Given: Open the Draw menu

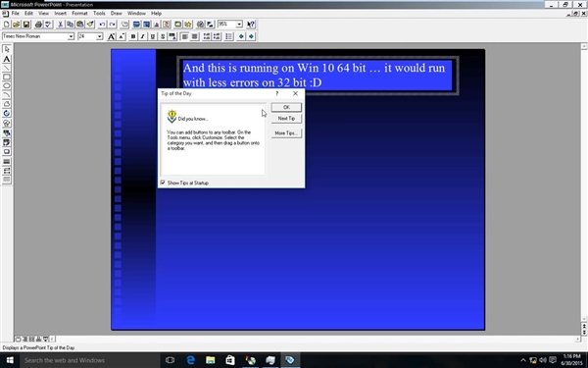Looking at the screenshot, I should [x=116, y=13].
